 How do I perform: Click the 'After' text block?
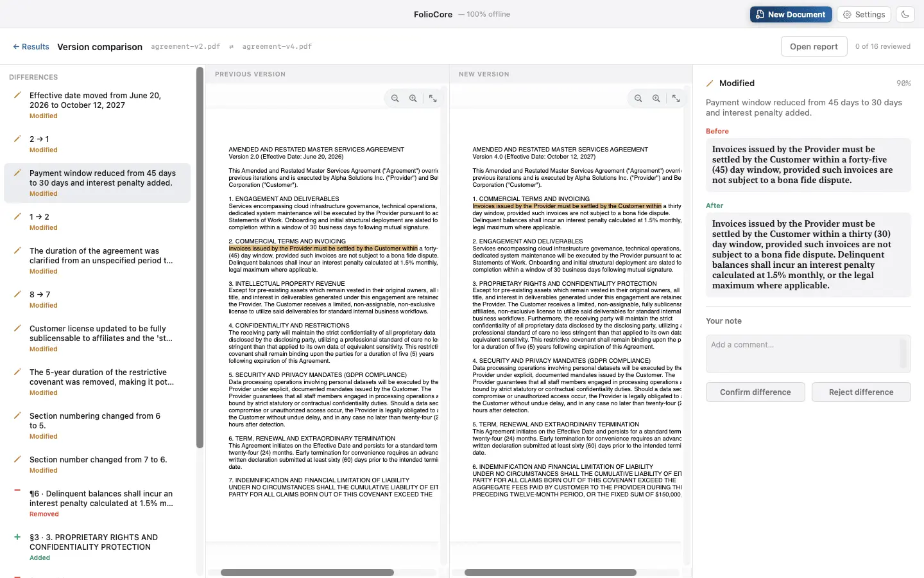tap(809, 255)
